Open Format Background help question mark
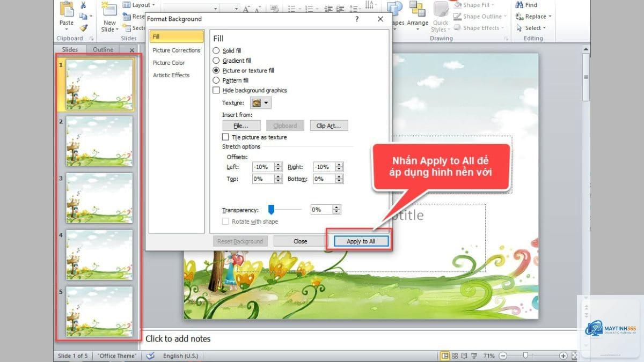 [357, 19]
